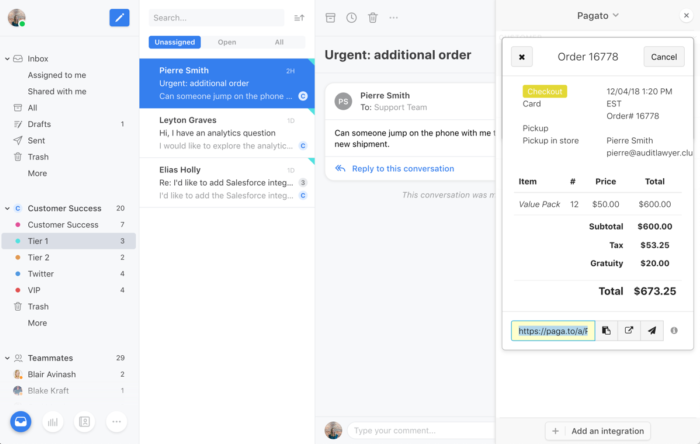This screenshot has height=444, width=700.
Task: Open contacts icon in bottom bar
Action: (x=84, y=422)
